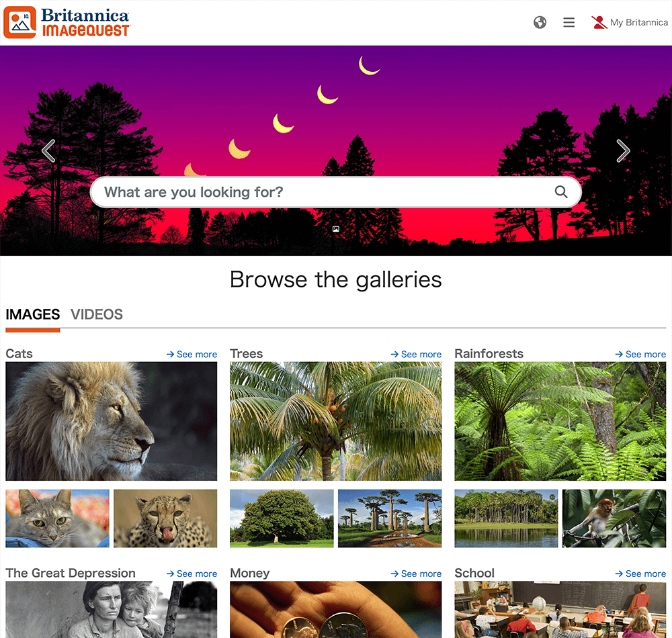This screenshot has width=672, height=638.
Task: Click the small image info icon on banner
Action: pos(336,229)
